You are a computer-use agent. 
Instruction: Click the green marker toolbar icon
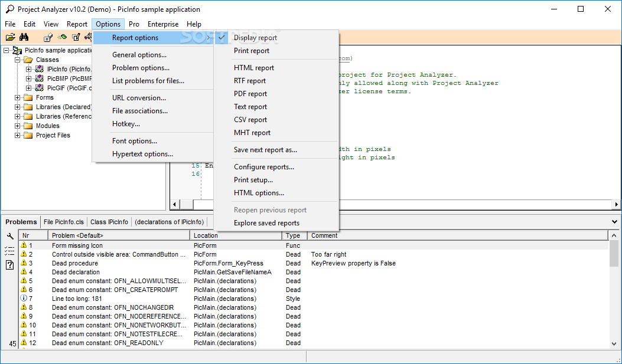[x=62, y=37]
